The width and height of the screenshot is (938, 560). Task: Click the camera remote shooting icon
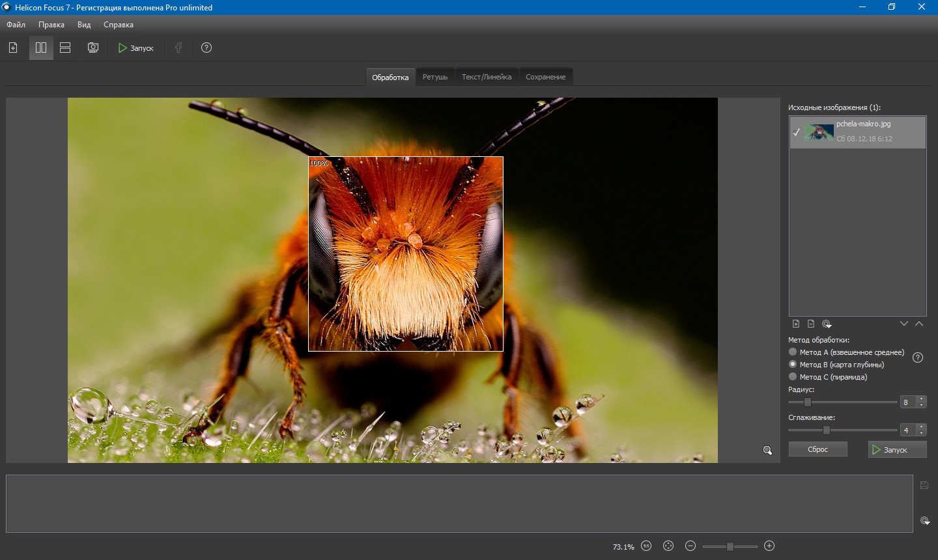(x=93, y=48)
